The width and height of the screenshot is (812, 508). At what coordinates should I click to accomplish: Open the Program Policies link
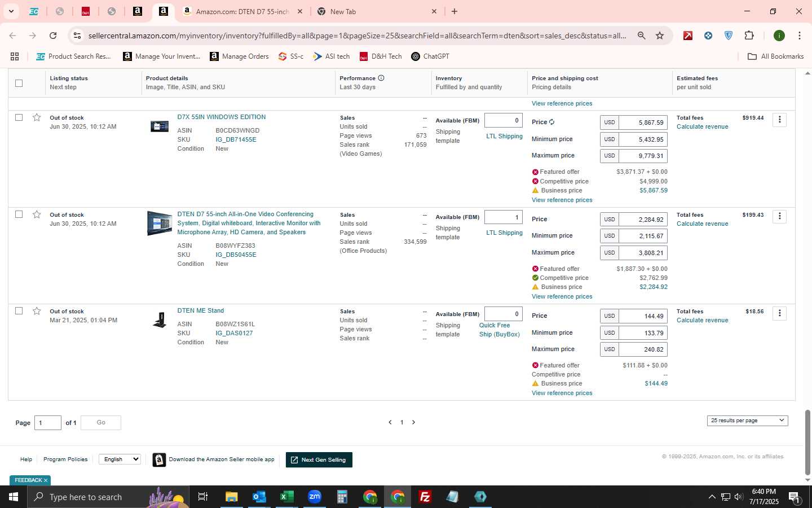click(65, 459)
